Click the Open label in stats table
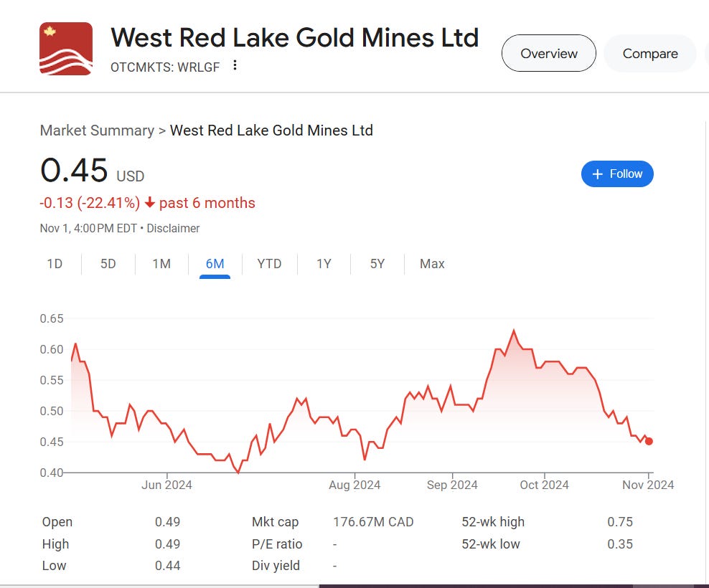 57,522
